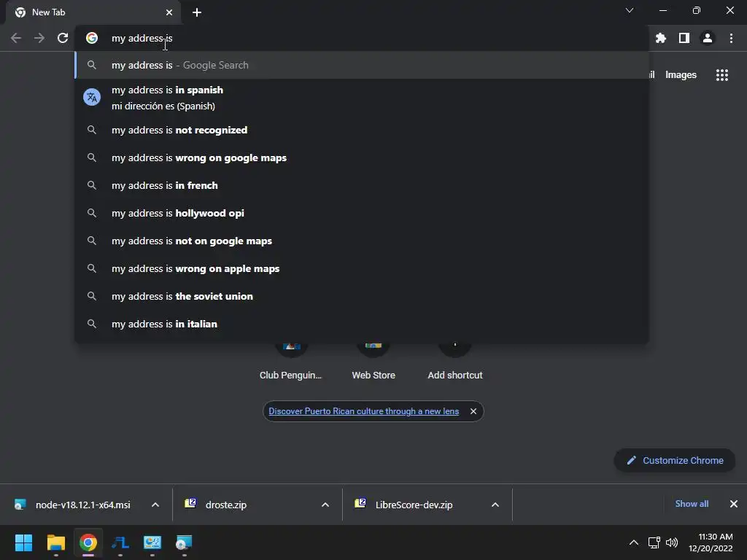Viewport: 747px width, 560px height.
Task: Open File Explorer from the taskbar
Action: 55,542
